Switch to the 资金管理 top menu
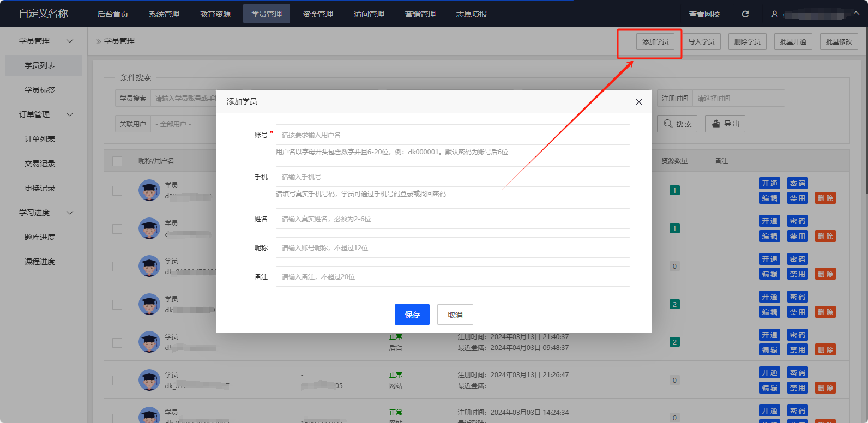868x423 pixels. pyautogui.click(x=317, y=14)
